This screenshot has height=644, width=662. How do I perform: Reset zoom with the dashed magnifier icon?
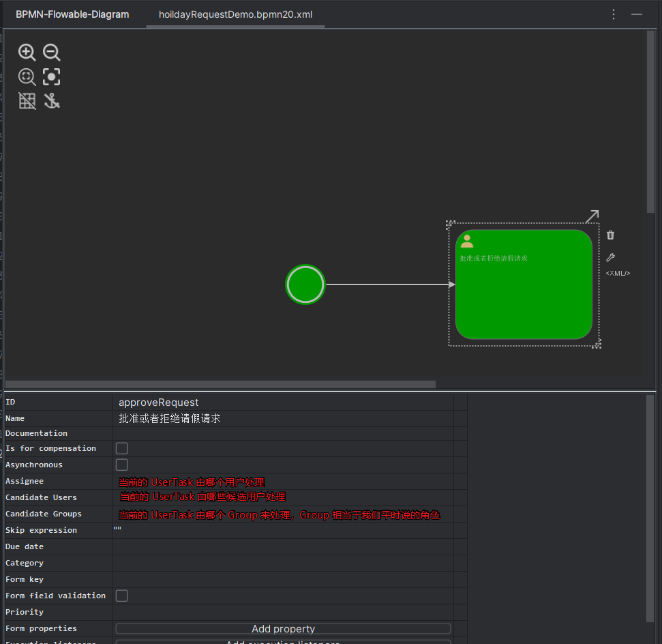coord(27,76)
